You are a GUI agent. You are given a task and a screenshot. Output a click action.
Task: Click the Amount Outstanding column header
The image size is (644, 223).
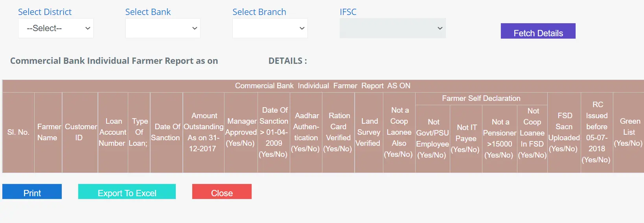(x=203, y=132)
